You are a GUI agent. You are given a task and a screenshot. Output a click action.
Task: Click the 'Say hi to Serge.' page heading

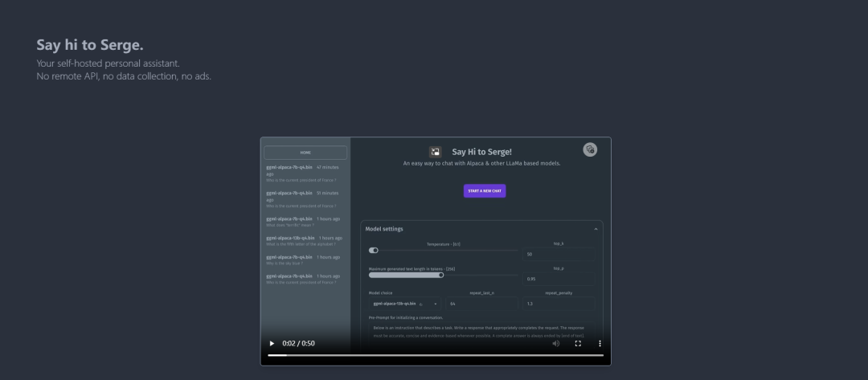coord(90,45)
